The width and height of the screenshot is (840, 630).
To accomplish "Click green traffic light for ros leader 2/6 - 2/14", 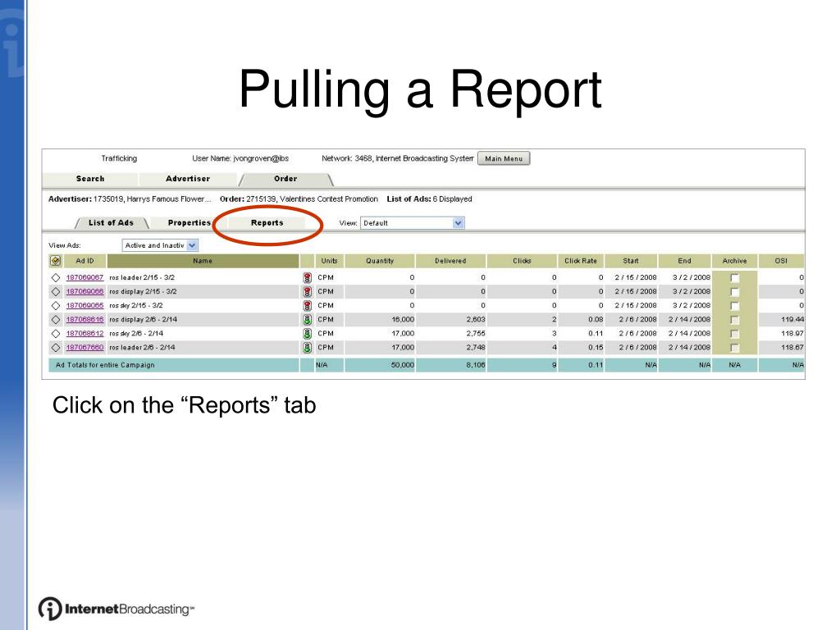I will [308, 347].
